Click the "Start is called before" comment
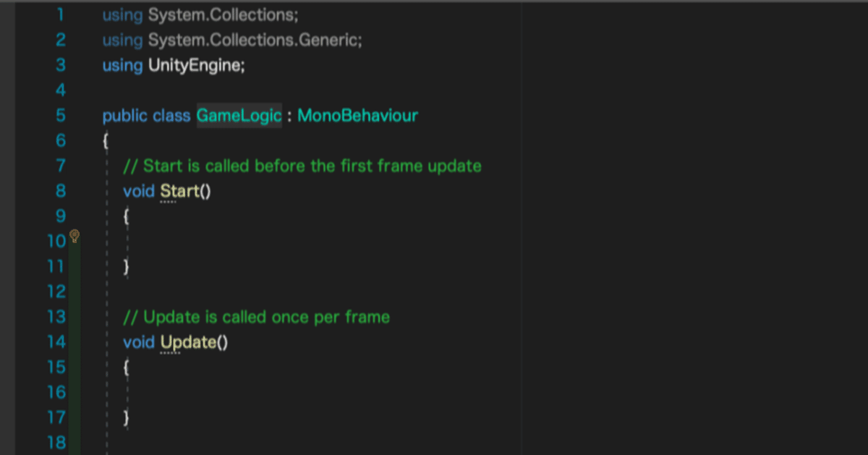The height and width of the screenshot is (455, 868). [x=302, y=166]
